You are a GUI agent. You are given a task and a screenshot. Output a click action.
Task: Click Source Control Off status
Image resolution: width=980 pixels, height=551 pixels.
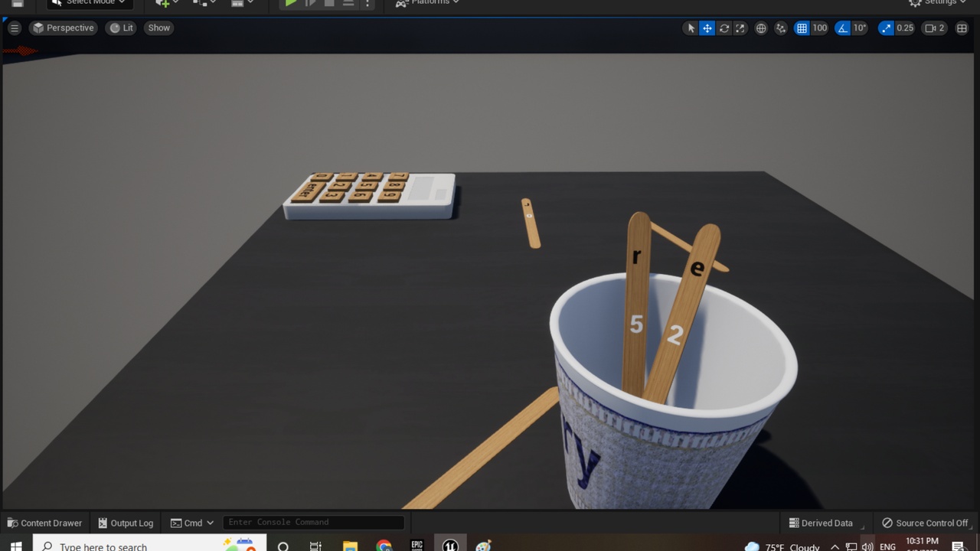point(925,523)
